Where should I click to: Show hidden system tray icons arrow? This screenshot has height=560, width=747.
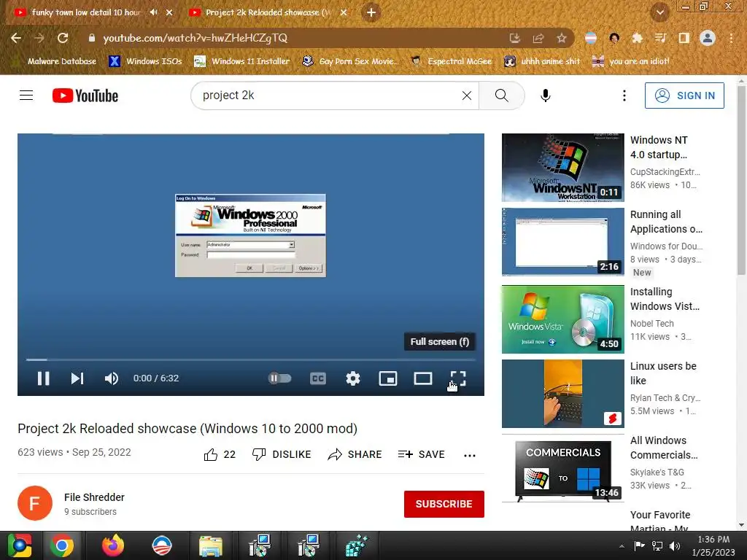click(x=622, y=546)
